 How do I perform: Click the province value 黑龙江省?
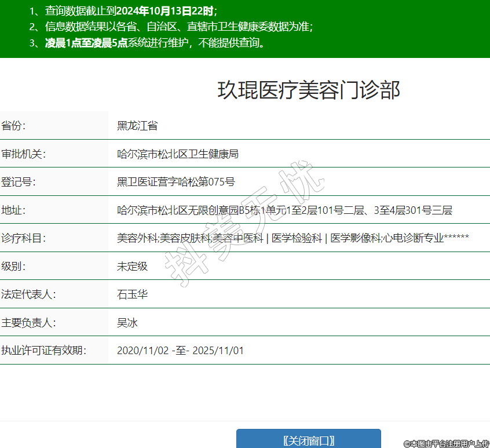[x=137, y=126]
